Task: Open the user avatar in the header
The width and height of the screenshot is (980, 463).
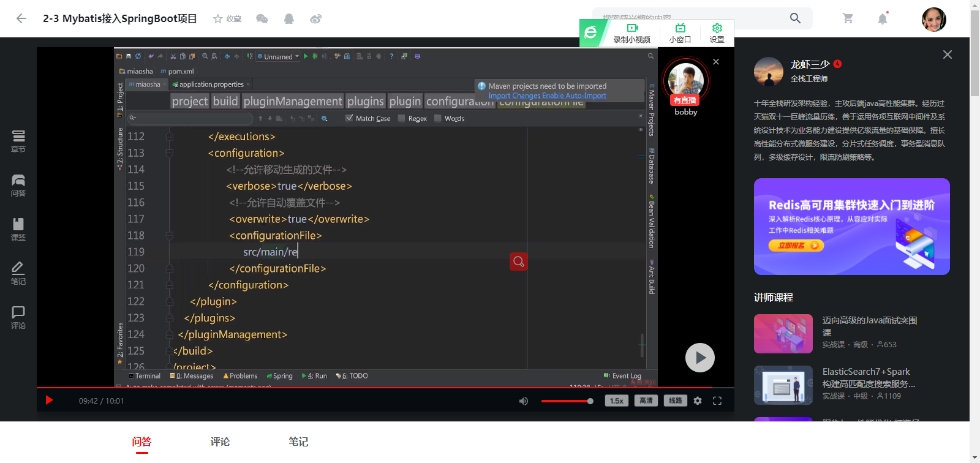Action: 934,19
